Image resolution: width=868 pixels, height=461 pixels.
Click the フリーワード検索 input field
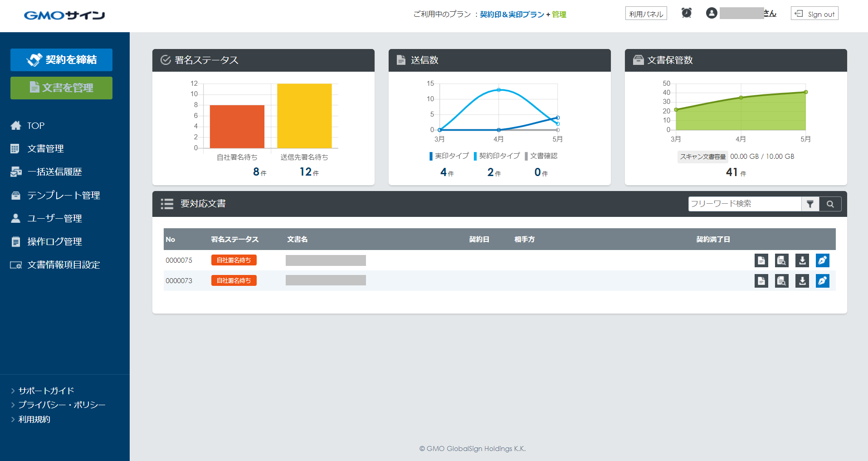[x=744, y=204]
